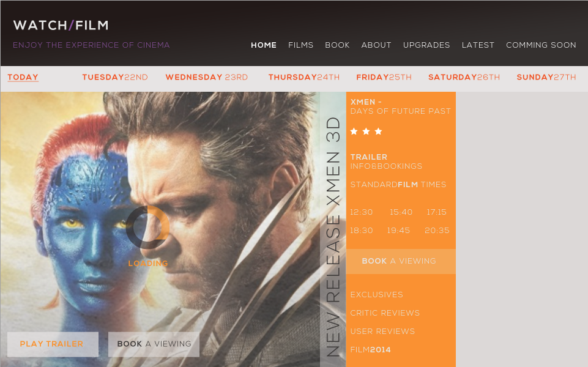Image resolution: width=588 pixels, height=367 pixels.
Task: Click the XMEN - DAYS OF FUTURE PAST title
Action: click(x=401, y=106)
